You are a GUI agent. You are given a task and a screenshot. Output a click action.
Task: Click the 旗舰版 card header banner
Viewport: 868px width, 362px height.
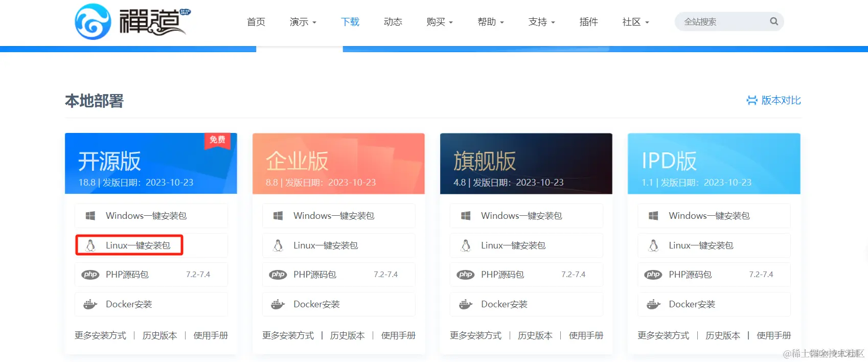pos(526,164)
